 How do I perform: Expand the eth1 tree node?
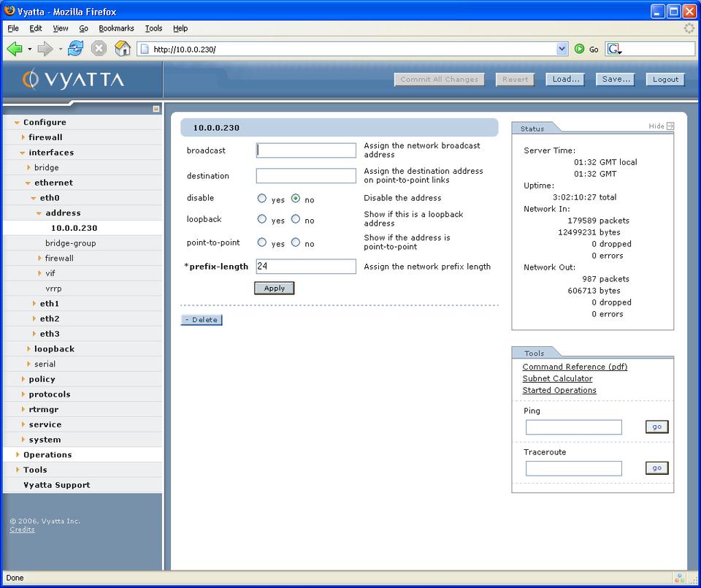[34, 304]
